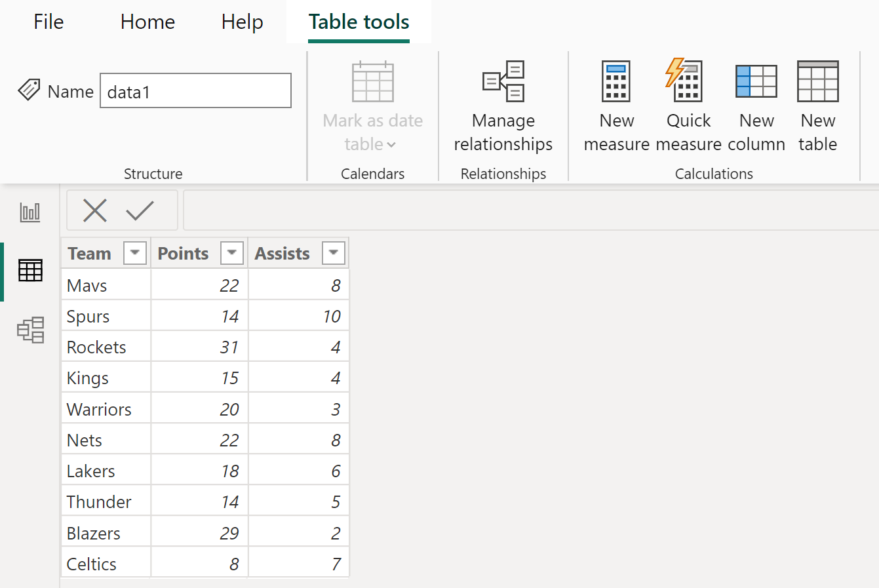The image size is (879, 588).
Task: Open the File menu
Action: click(49, 22)
